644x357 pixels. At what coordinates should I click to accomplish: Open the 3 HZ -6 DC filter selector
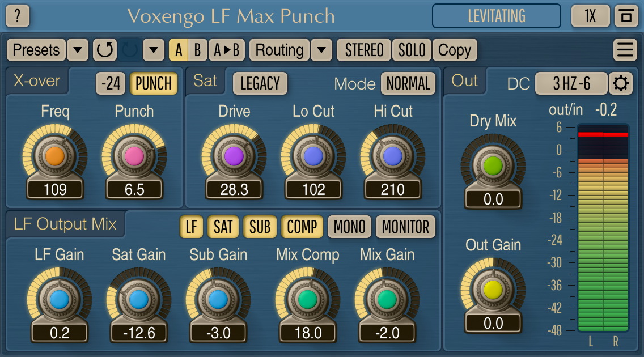pyautogui.click(x=571, y=84)
